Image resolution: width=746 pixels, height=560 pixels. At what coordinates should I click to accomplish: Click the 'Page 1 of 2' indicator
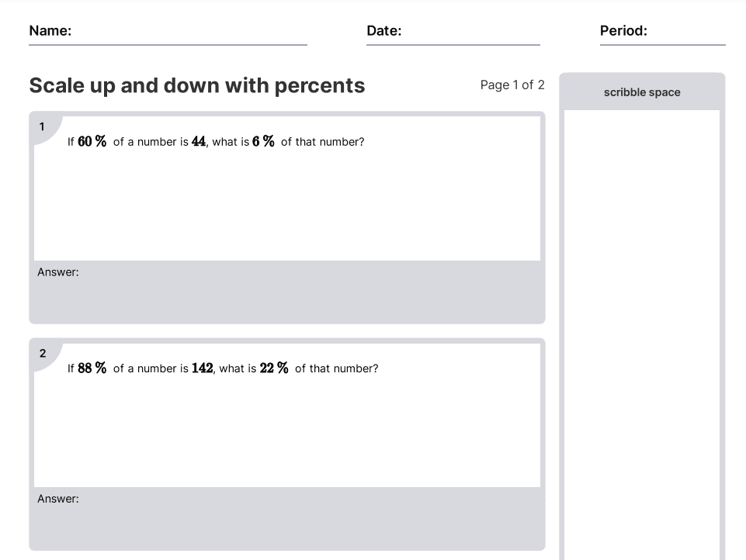tap(512, 85)
